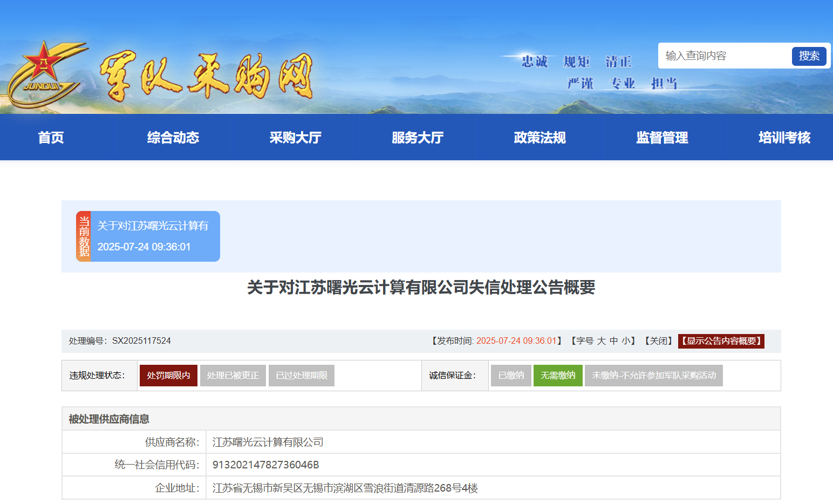Click the 已缴纳 deposit tag
The height and width of the screenshot is (504, 833).
[511, 376]
